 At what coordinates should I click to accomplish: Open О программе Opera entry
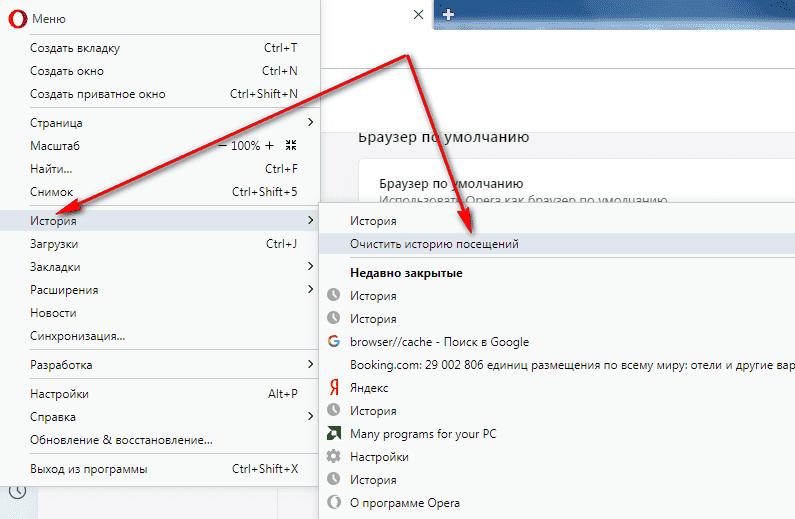point(557,503)
